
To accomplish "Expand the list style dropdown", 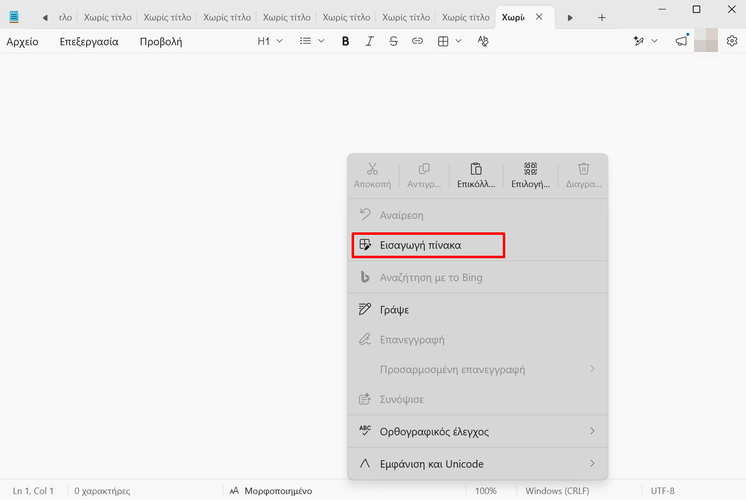I will (312, 41).
